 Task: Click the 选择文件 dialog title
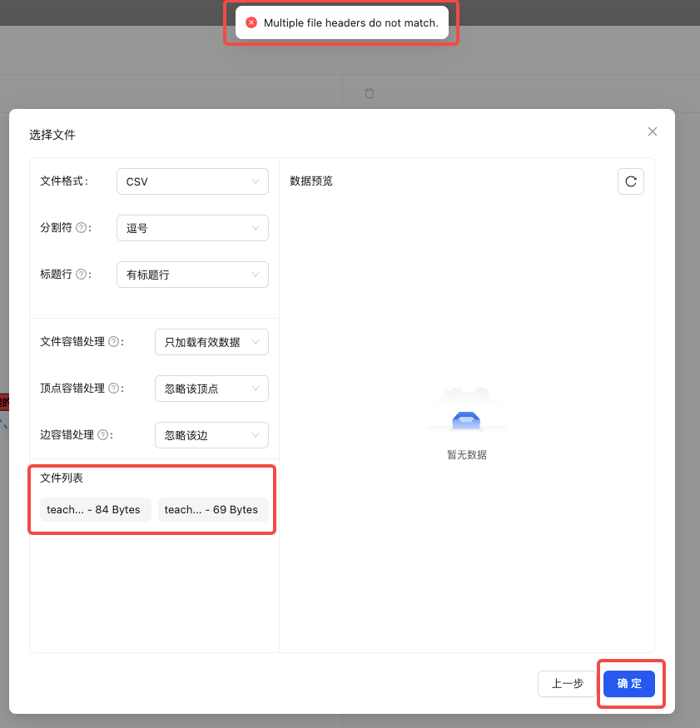(x=52, y=135)
